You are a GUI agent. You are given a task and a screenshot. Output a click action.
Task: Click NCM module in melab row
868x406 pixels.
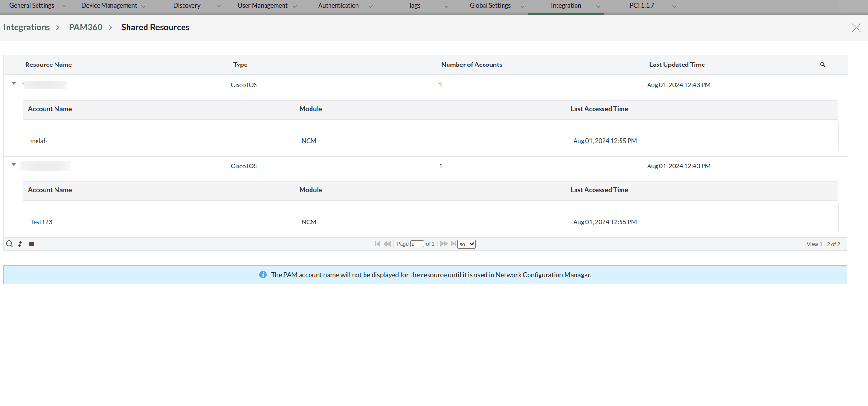(x=309, y=141)
